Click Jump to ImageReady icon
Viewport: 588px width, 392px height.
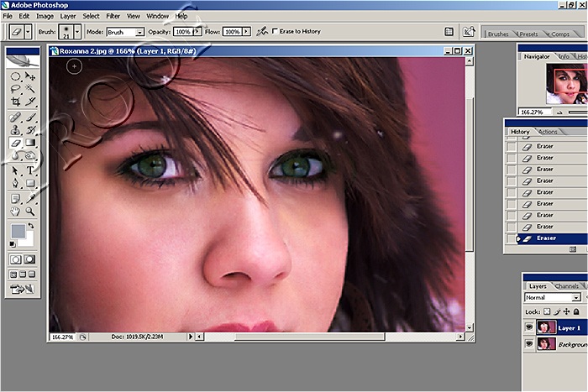pyautogui.click(x=23, y=290)
